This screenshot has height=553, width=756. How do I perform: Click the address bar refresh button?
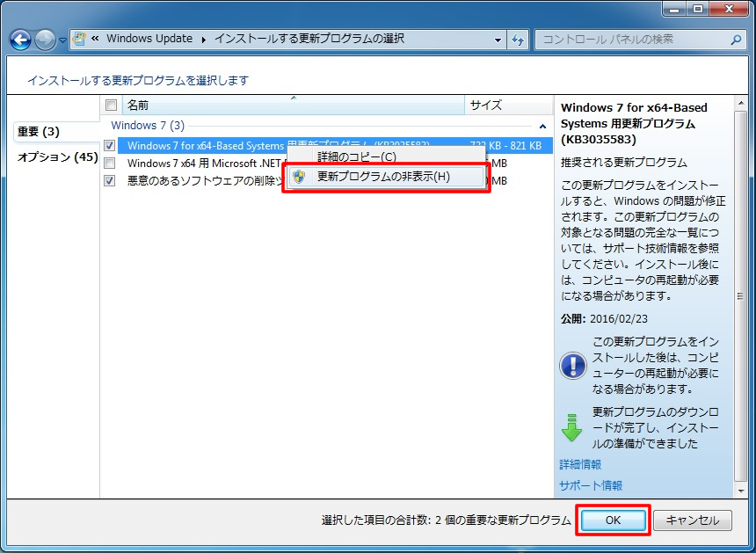tap(518, 40)
